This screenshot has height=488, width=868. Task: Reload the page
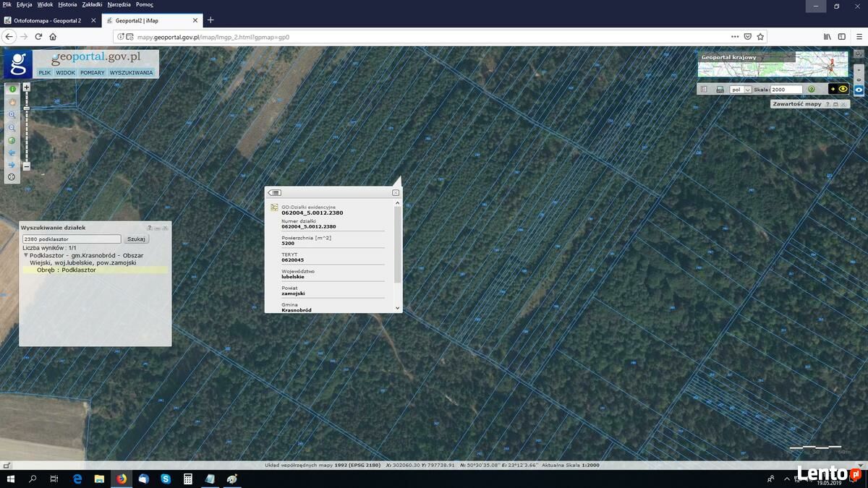38,36
